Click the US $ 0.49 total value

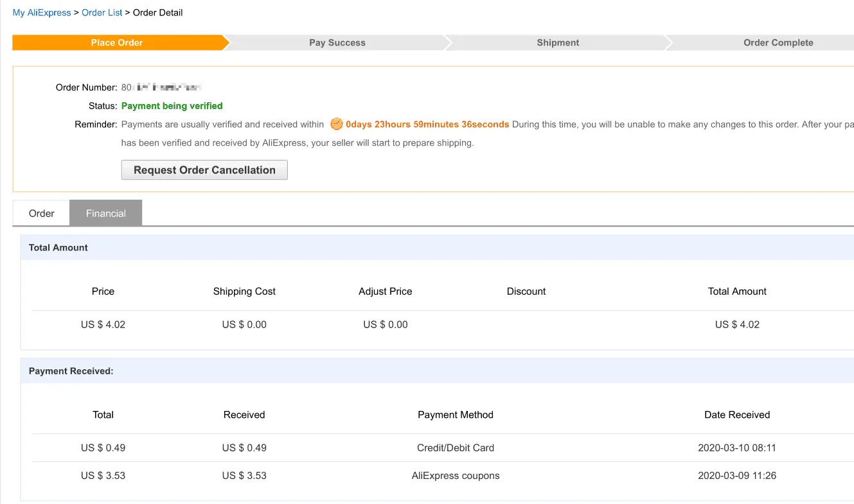(x=103, y=448)
